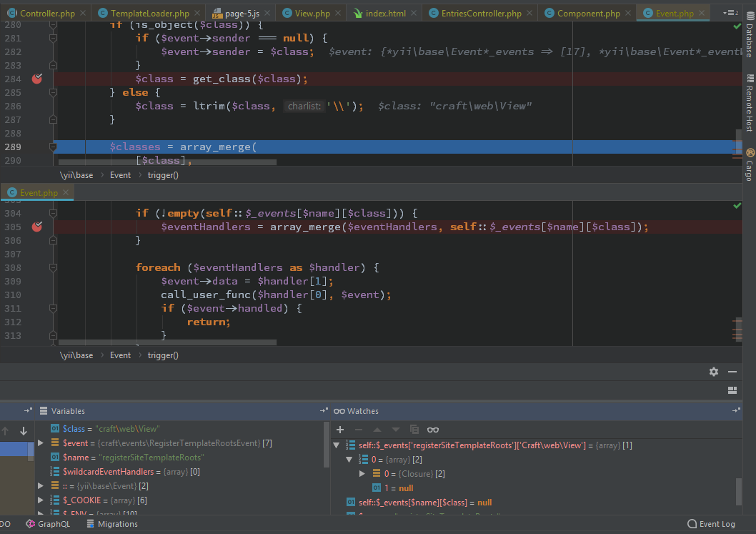Close the Controller.php tab
756x534 pixels.
coord(83,13)
